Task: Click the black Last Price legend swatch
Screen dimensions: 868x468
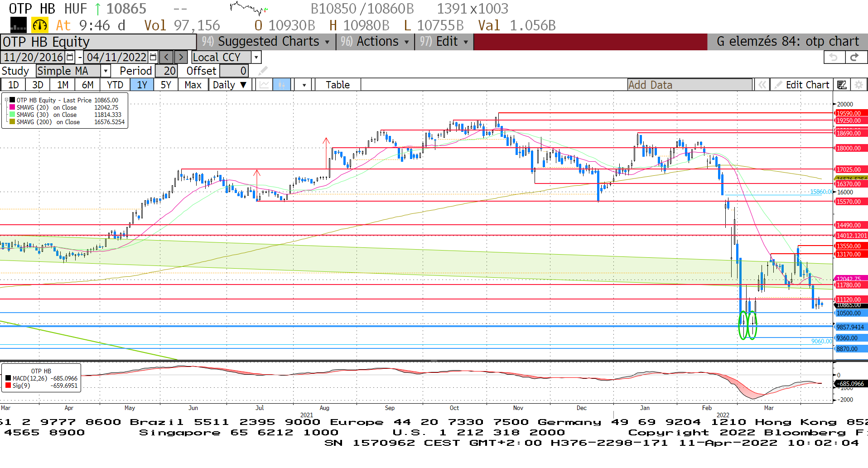Action: point(12,100)
